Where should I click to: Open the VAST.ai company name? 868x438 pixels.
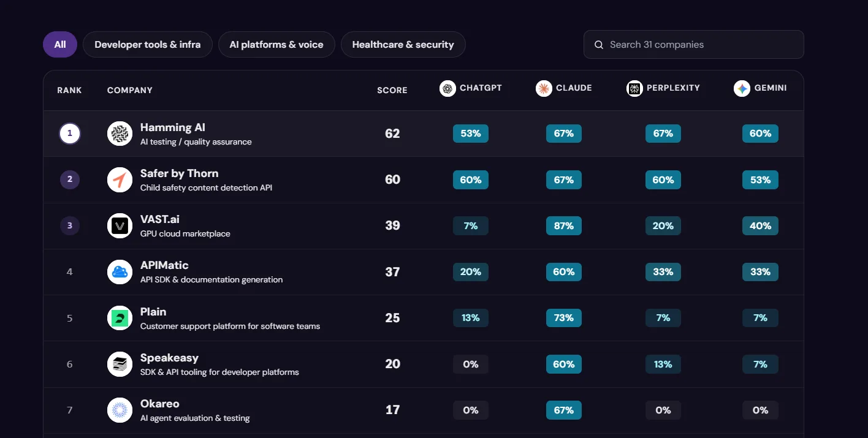160,219
